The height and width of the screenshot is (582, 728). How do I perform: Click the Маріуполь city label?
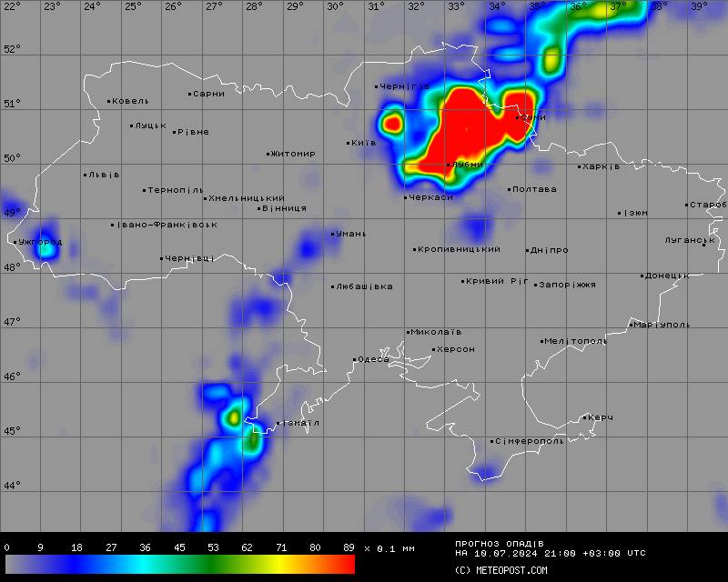662,325
